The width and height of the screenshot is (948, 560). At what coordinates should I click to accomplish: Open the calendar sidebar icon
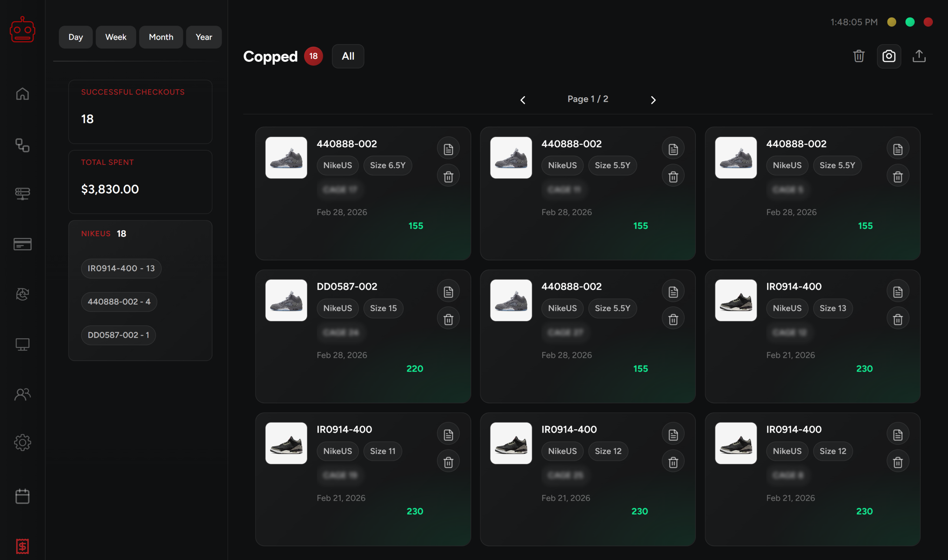click(x=22, y=496)
